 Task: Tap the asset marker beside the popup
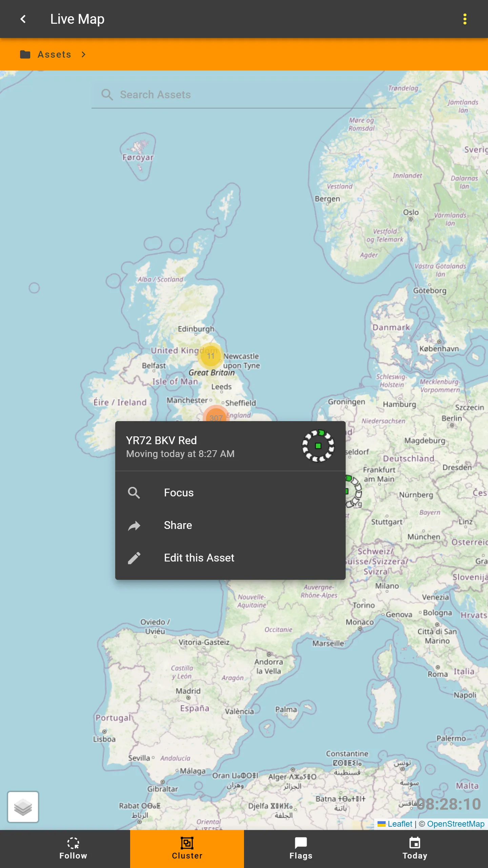[x=353, y=491]
